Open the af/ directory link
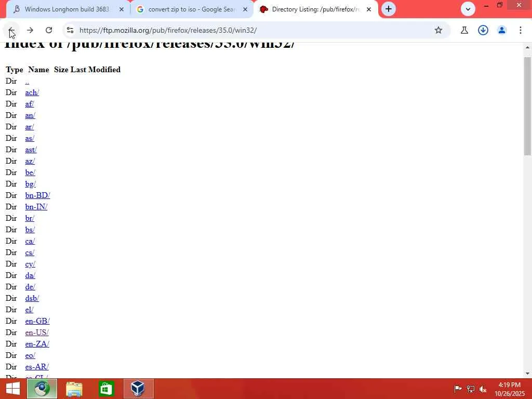Viewport: 532px width, 399px height. point(30,104)
